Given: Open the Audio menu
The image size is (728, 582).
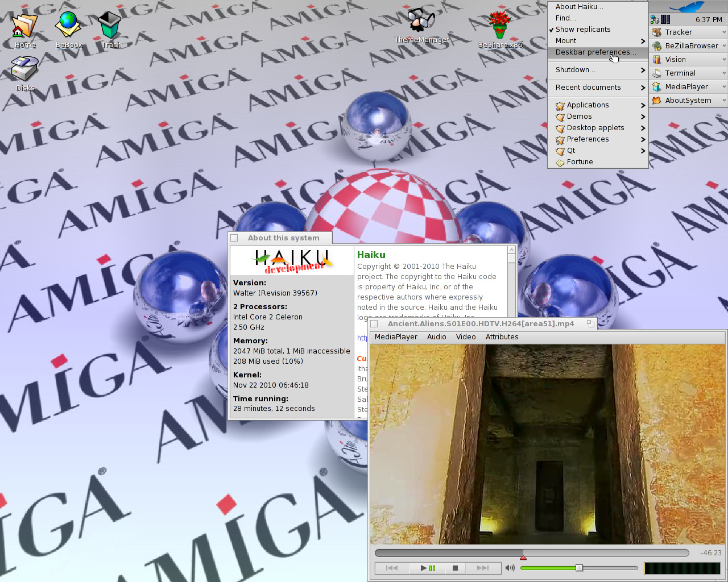Looking at the screenshot, I should (x=436, y=337).
